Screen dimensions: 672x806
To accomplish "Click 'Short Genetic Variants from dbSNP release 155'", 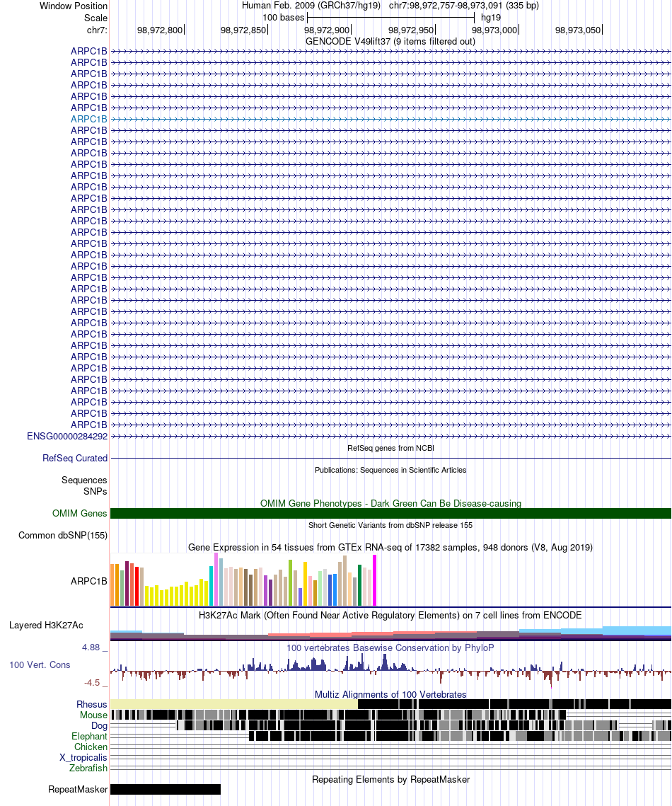I will tap(390, 525).
